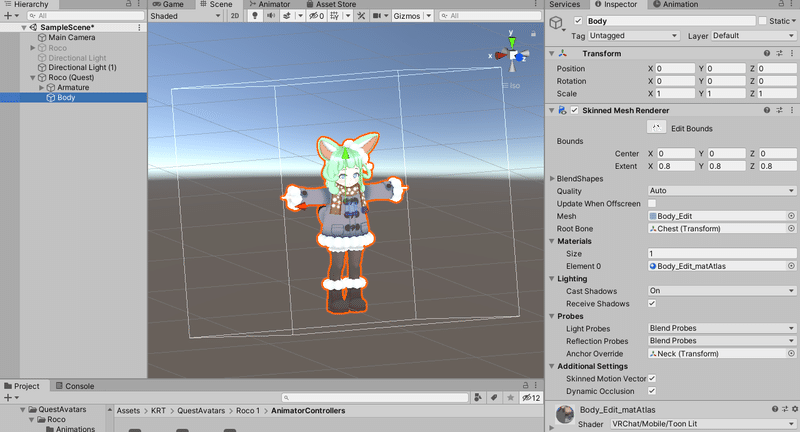Click the Body object name field
This screenshot has height=432, width=800.
point(670,21)
